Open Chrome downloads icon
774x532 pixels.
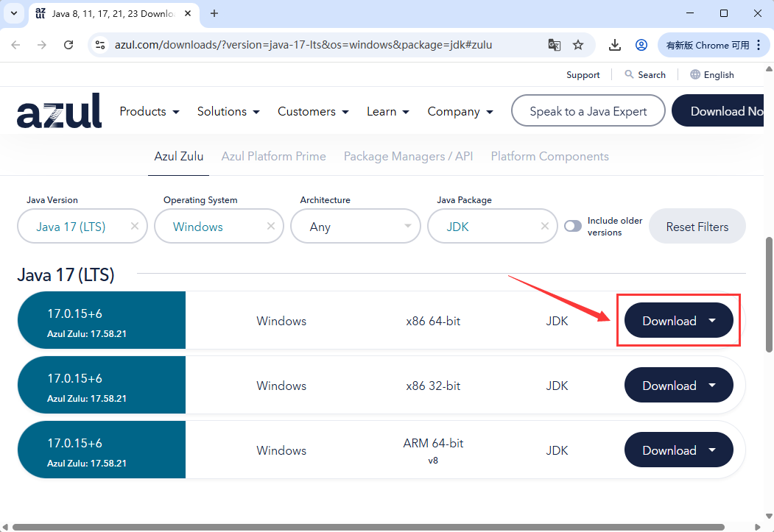[614, 45]
